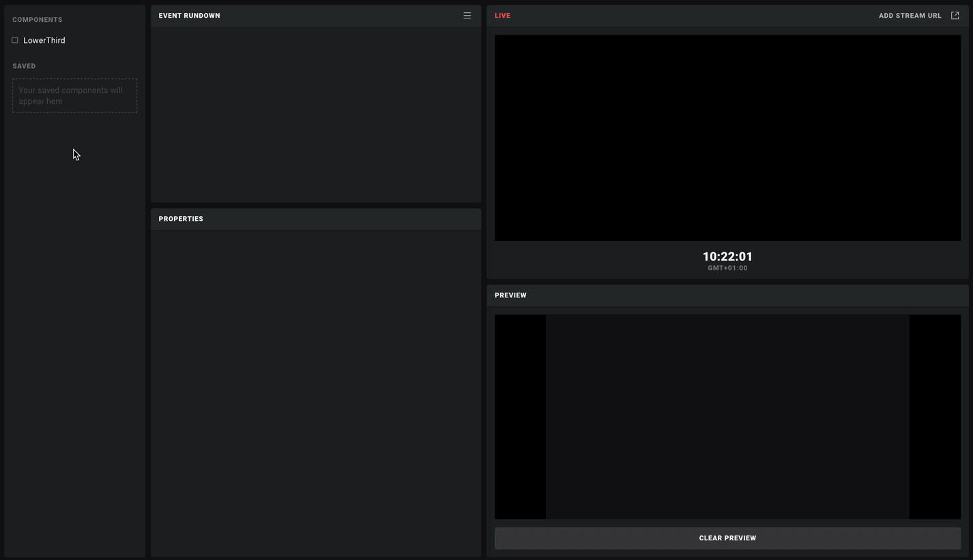This screenshot has width=973, height=560.
Task: Click the COMPONENTS section heading
Action: click(38, 20)
